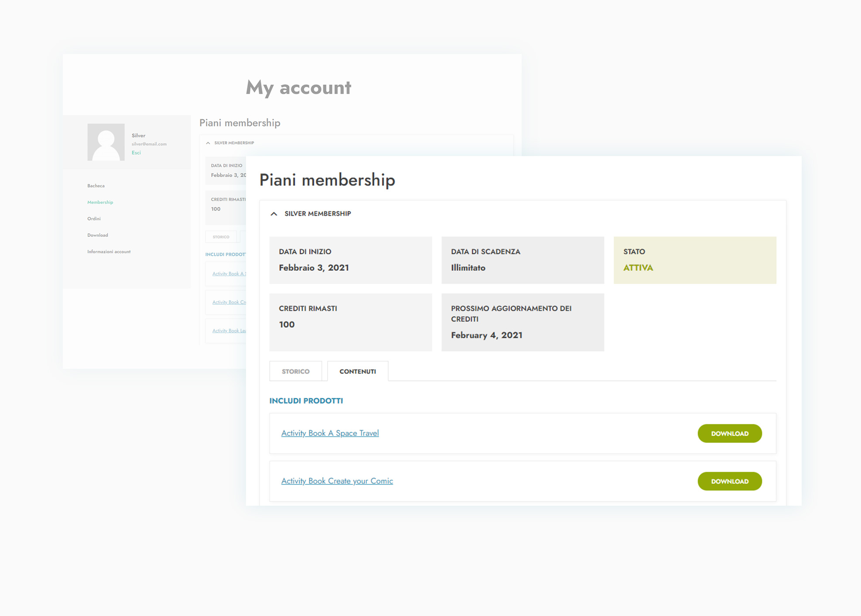This screenshot has height=616, width=861.
Task: Switch to the Storico tab
Action: [295, 371]
